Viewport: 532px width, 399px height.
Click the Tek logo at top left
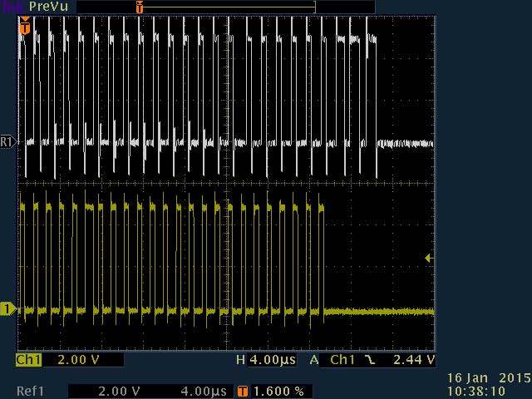12,7
